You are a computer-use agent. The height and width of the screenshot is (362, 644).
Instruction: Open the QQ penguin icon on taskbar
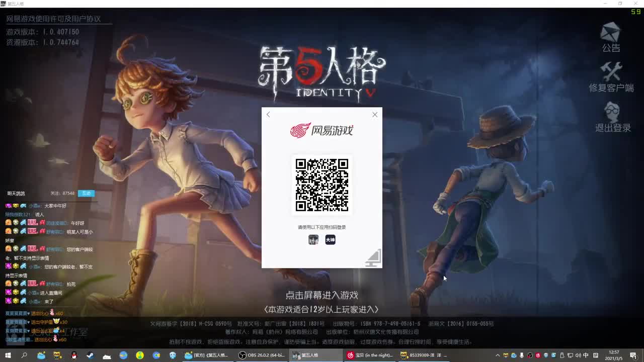pos(74,355)
